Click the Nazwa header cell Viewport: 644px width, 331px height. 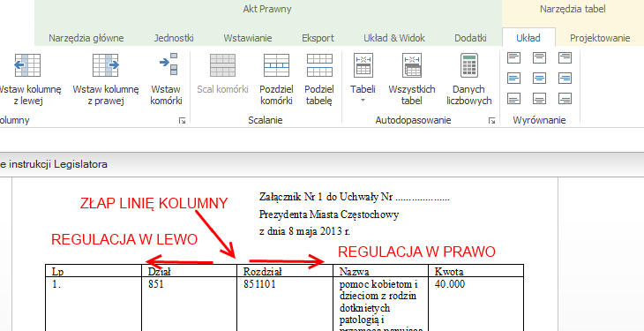coord(381,271)
